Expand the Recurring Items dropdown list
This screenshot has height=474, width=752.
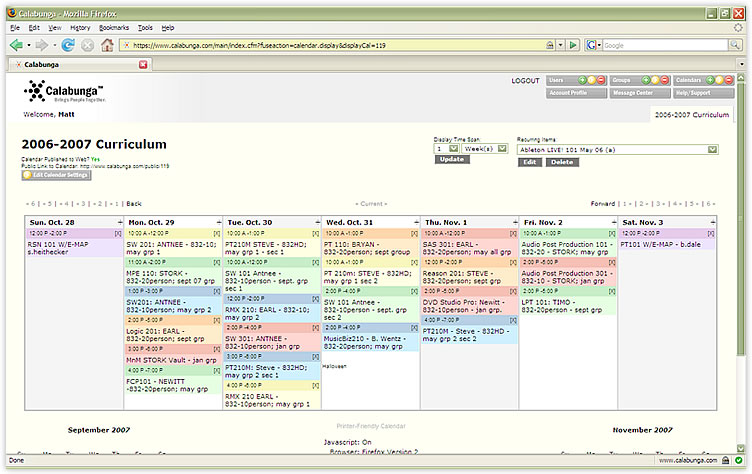[x=712, y=149]
